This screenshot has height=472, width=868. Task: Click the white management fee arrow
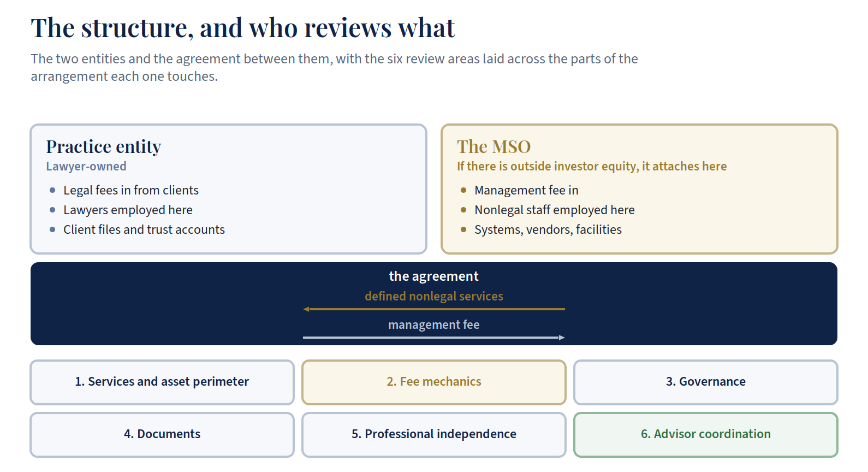click(434, 338)
